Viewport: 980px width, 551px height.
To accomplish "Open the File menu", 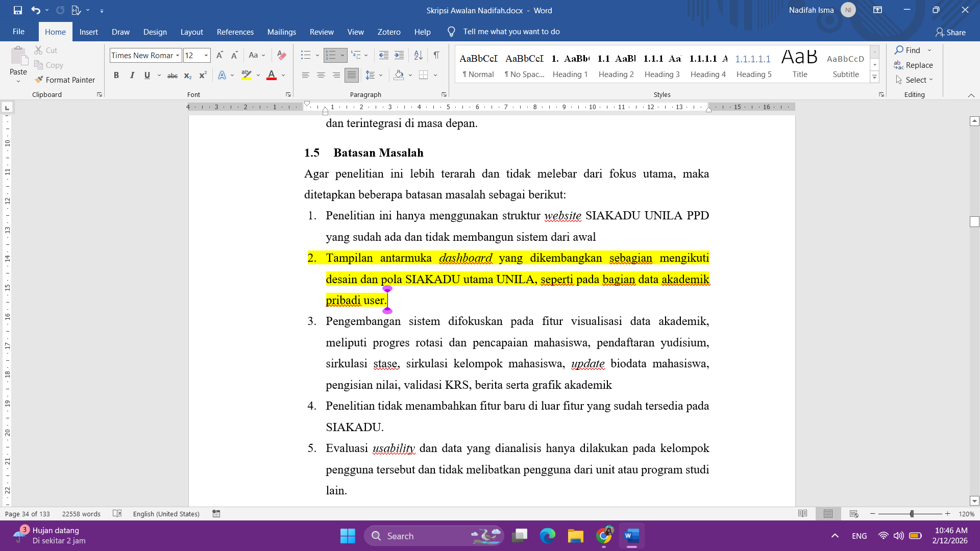I will tap(18, 32).
